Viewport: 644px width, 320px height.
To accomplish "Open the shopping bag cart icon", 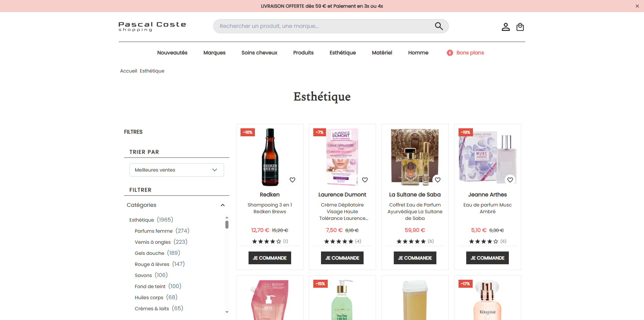I will point(520,27).
